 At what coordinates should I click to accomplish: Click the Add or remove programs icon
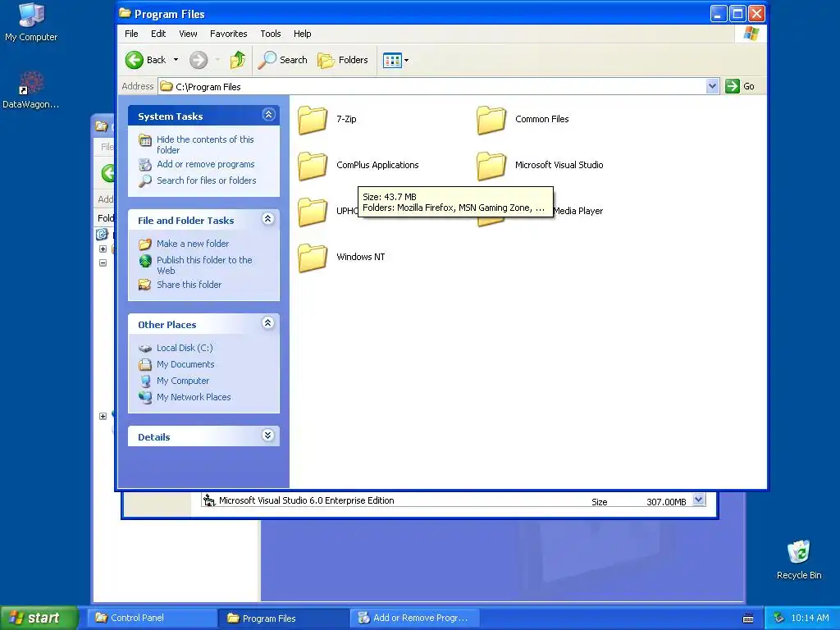coord(145,164)
